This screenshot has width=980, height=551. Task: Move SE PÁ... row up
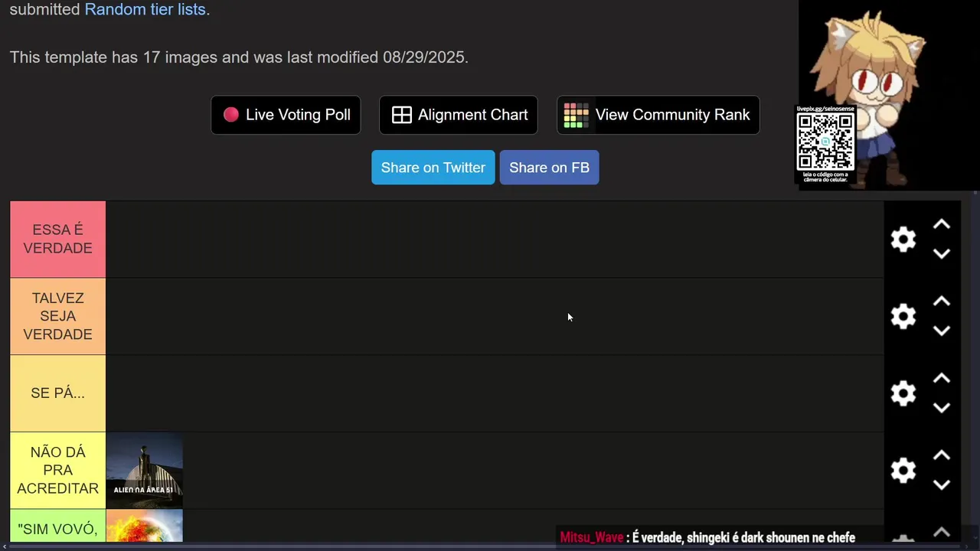click(942, 379)
